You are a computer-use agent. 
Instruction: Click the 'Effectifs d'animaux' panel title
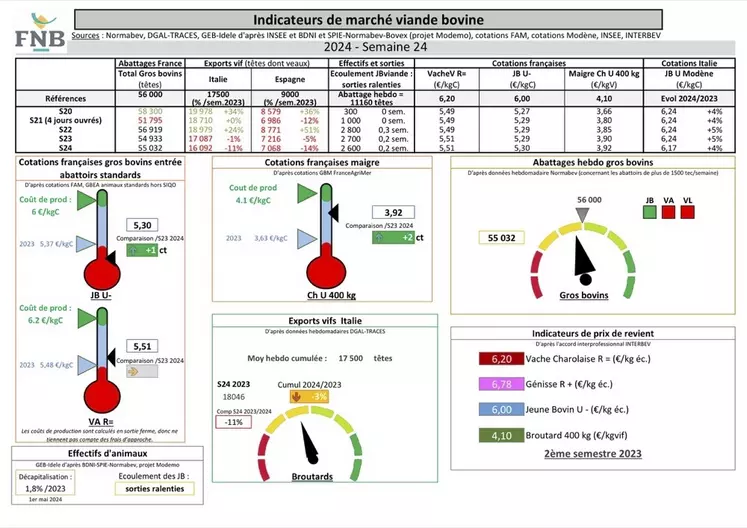(x=107, y=453)
